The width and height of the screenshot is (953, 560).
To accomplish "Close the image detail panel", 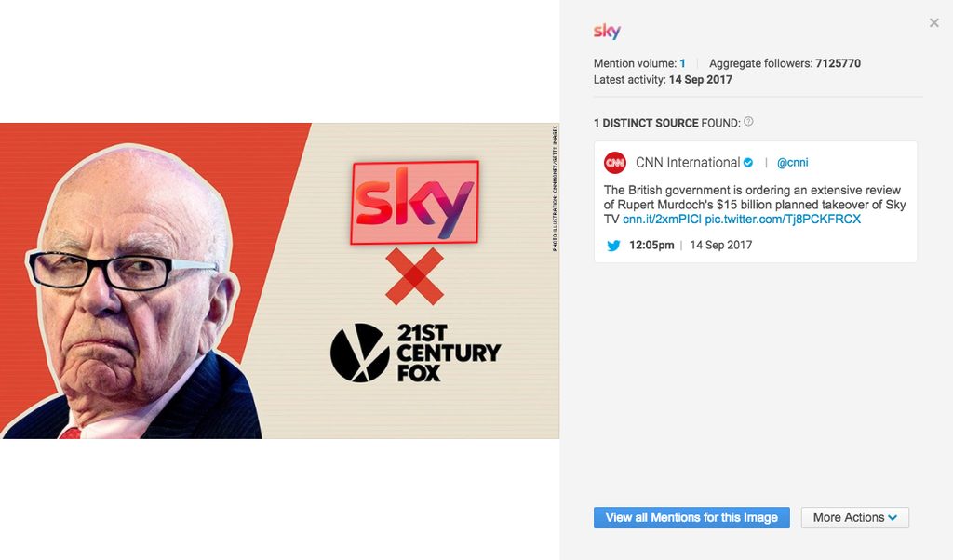I will 934,23.
